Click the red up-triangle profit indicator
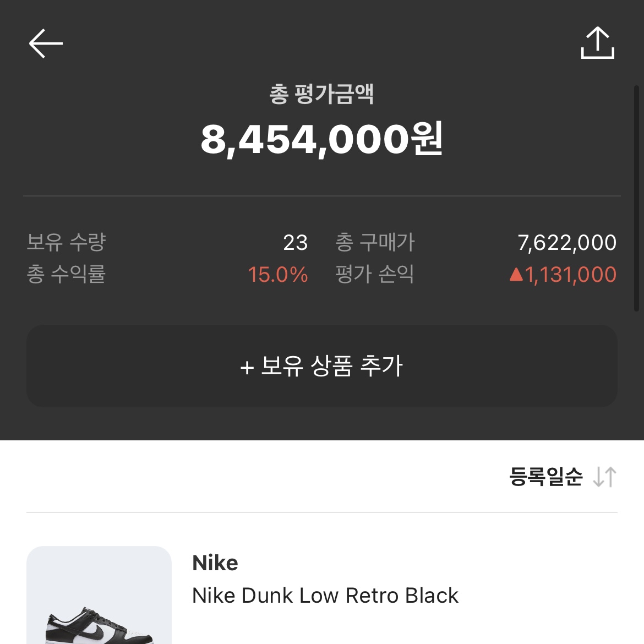Viewport: 644px width, 644px height. pyautogui.click(x=516, y=274)
